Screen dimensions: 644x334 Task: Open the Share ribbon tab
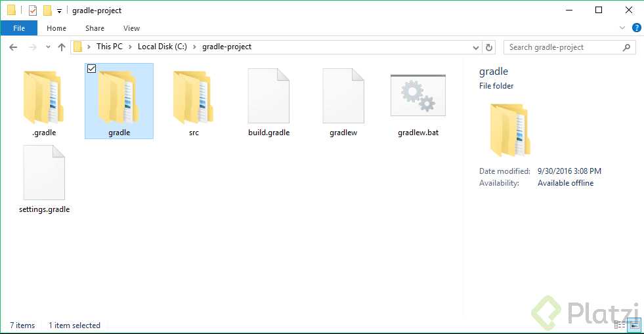(x=95, y=28)
